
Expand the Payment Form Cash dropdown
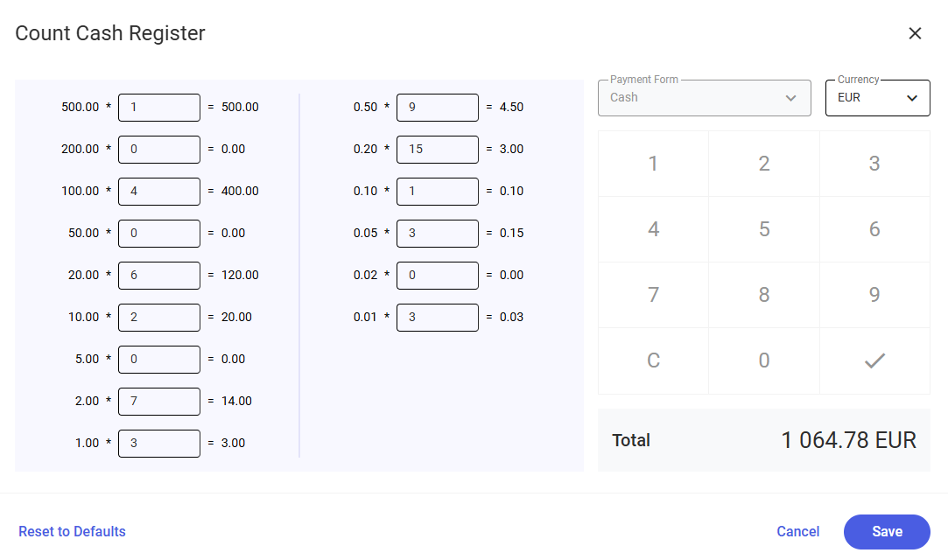pos(704,98)
